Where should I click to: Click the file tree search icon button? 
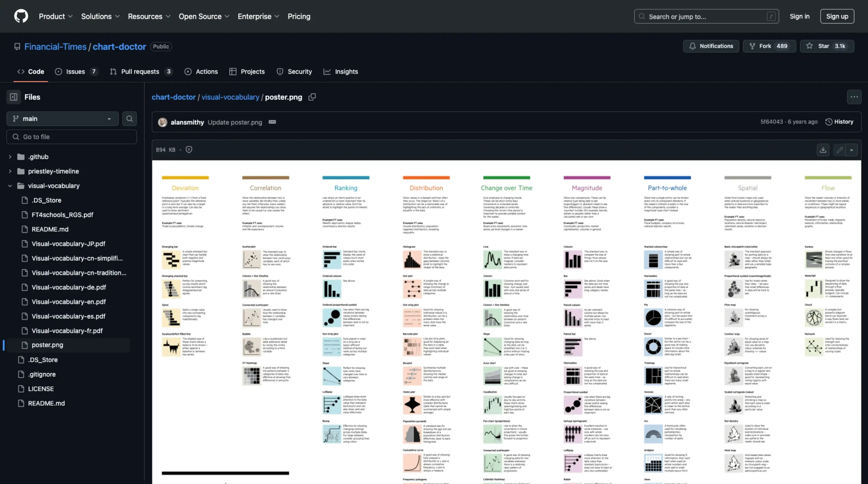click(130, 119)
